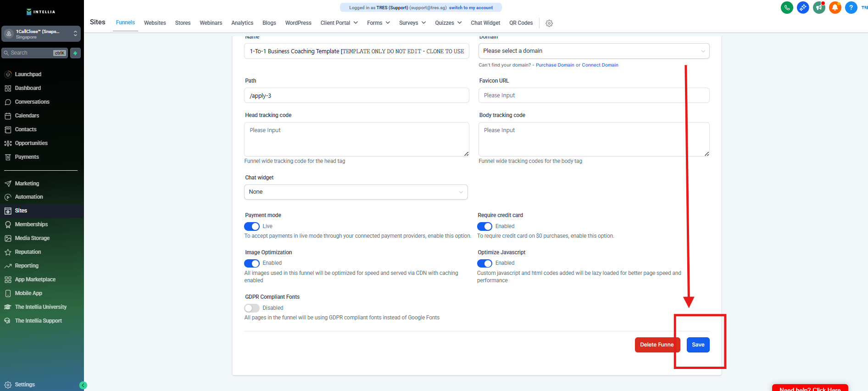Open the orange notifications bell

pos(835,7)
